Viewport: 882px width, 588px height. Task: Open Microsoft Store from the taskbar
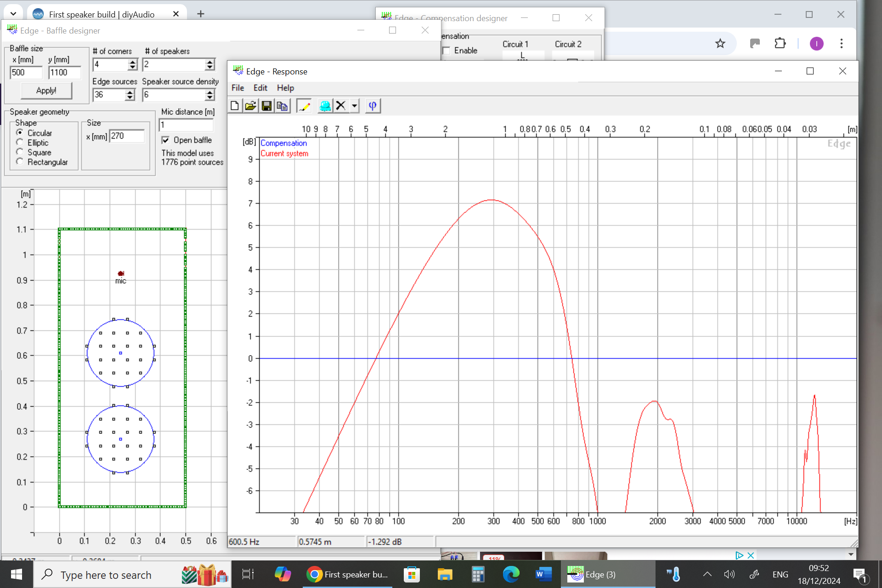point(412,574)
